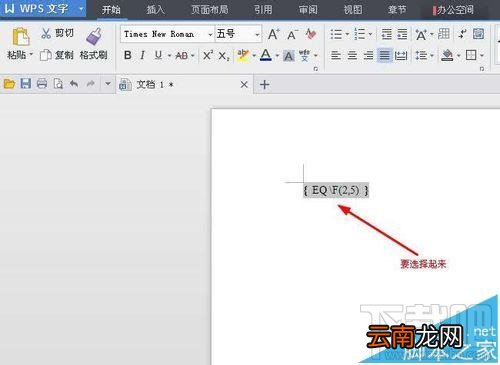The image size is (500, 365).
Task: Toggle Superscript (X²)
Action: (x=208, y=55)
